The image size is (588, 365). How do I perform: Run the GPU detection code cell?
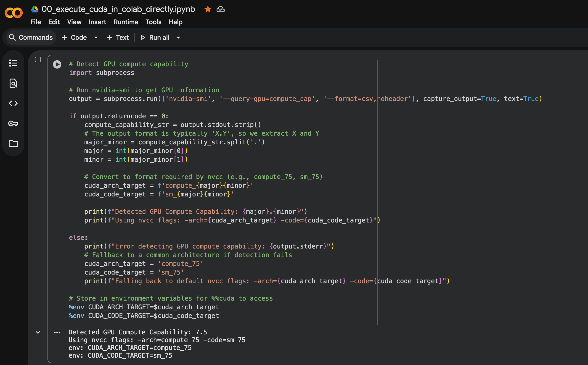coord(57,64)
